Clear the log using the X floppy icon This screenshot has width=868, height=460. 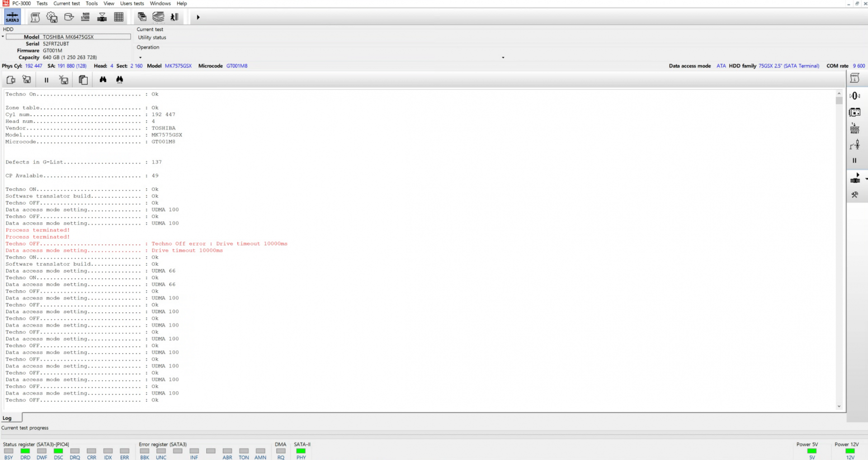(64, 80)
